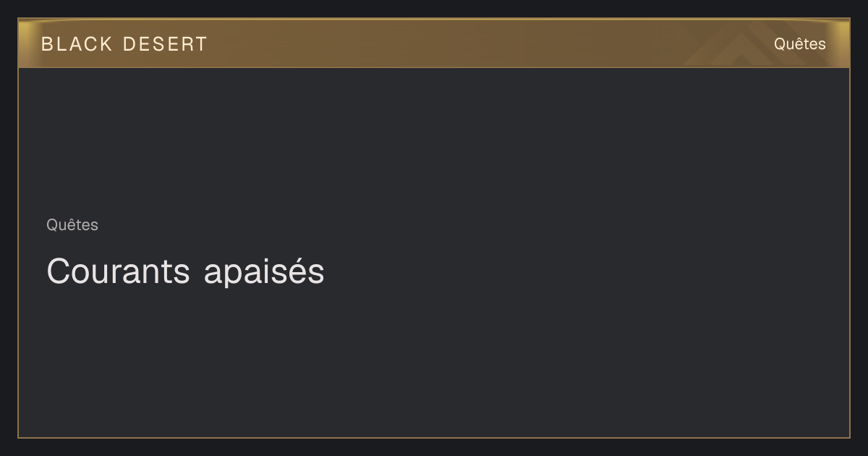The image size is (868, 456).
Task: Select the word Courants in the title
Action: [x=118, y=271]
